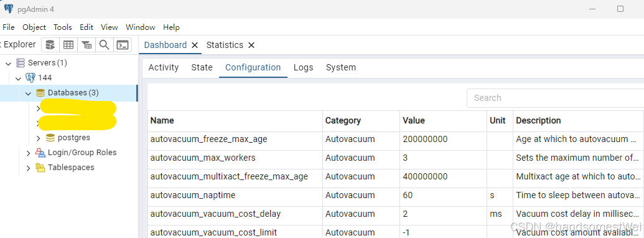644x238 pixels.
Task: Select the State sub-tab
Action: pyautogui.click(x=202, y=67)
